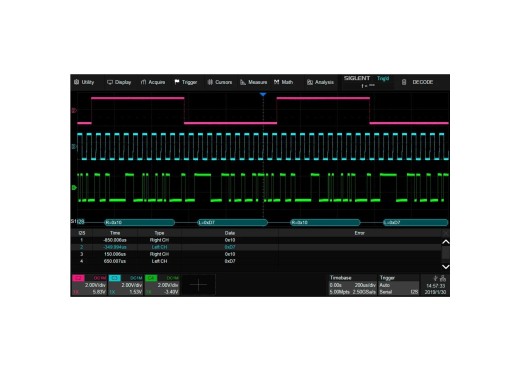Open the Measure menu
This screenshot has width=520, height=380.
click(254, 82)
